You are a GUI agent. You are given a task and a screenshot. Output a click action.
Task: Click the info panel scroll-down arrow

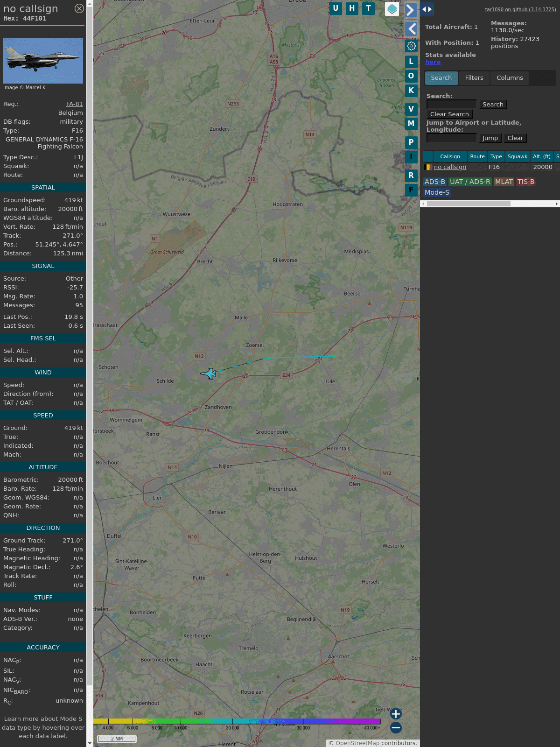coord(90,743)
